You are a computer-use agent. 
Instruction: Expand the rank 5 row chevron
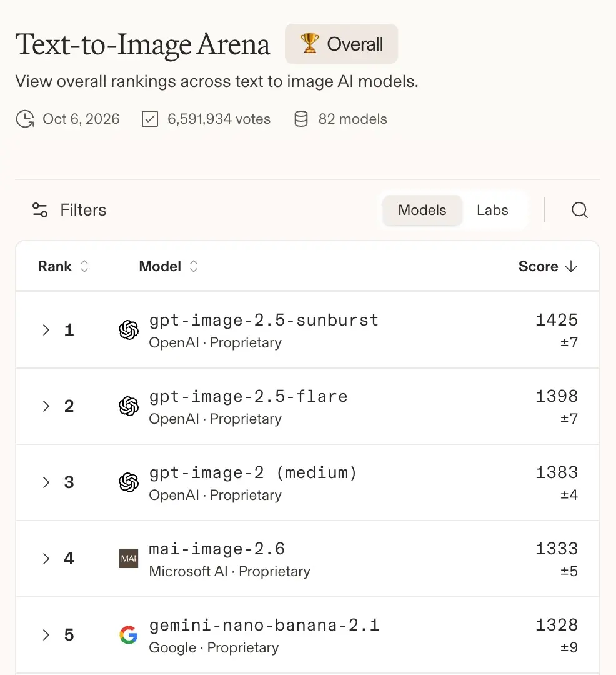click(x=46, y=635)
